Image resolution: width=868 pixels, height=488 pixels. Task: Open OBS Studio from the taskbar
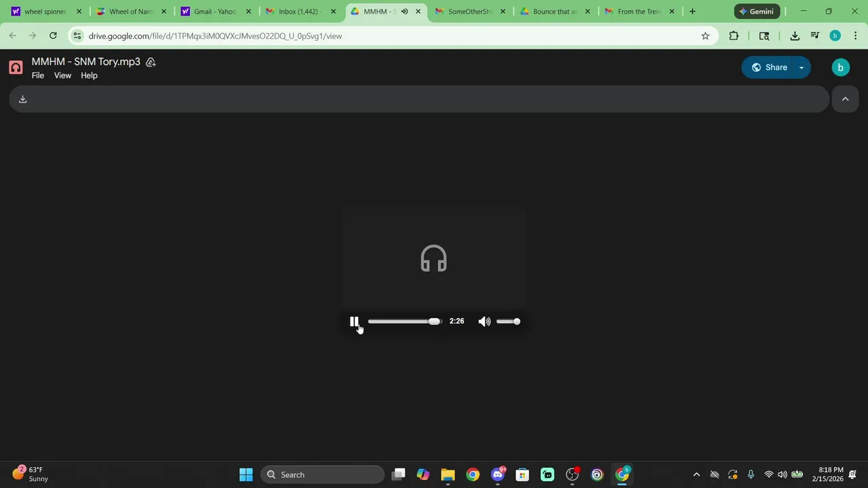(x=572, y=474)
